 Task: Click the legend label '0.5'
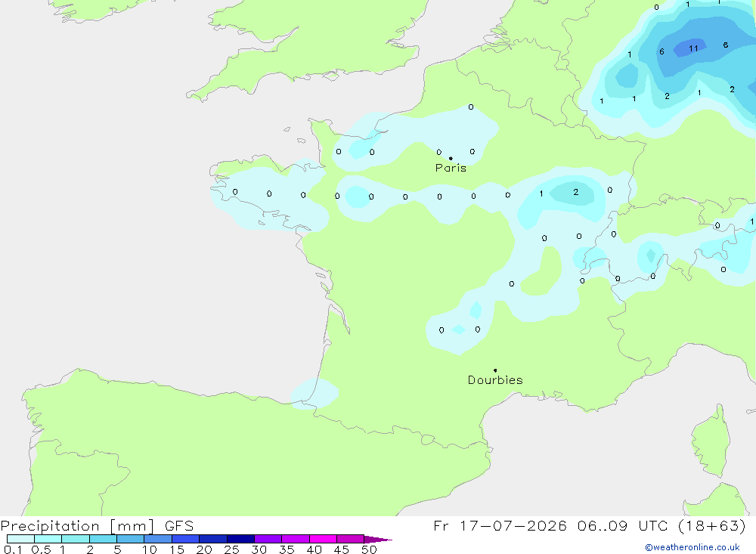[41, 549]
